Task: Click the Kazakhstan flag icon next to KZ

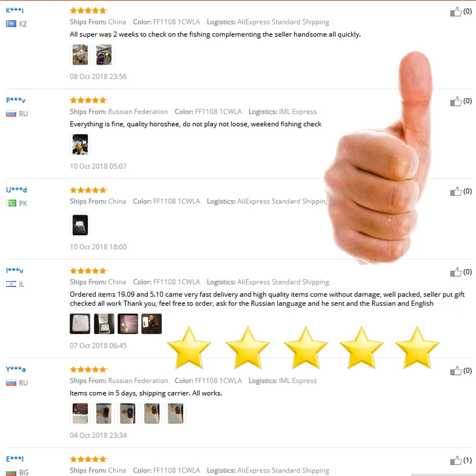Action: (x=11, y=24)
